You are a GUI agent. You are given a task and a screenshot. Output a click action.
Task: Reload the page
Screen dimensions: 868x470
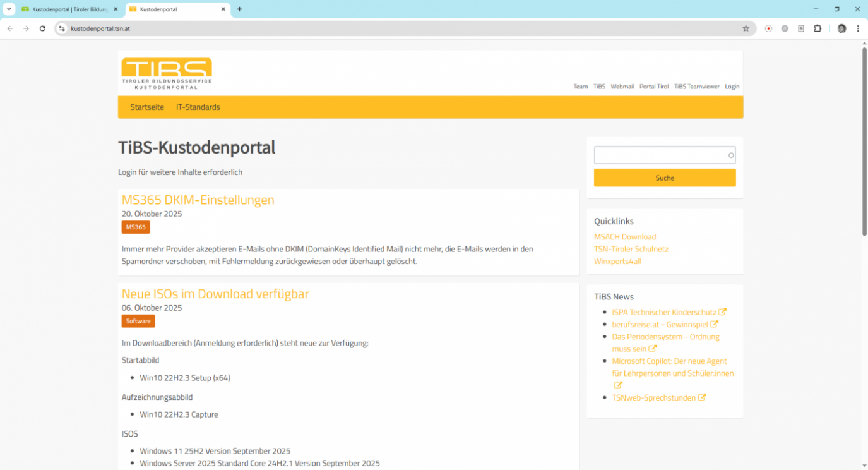pos(42,28)
